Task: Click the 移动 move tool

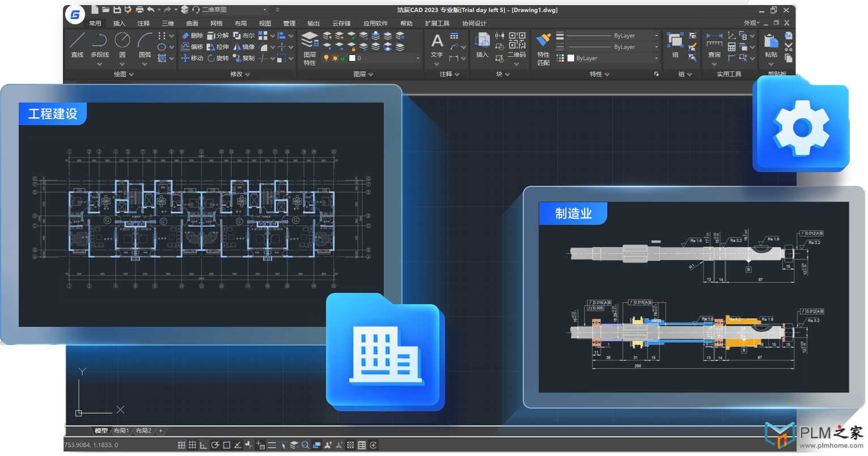Action: (192, 58)
